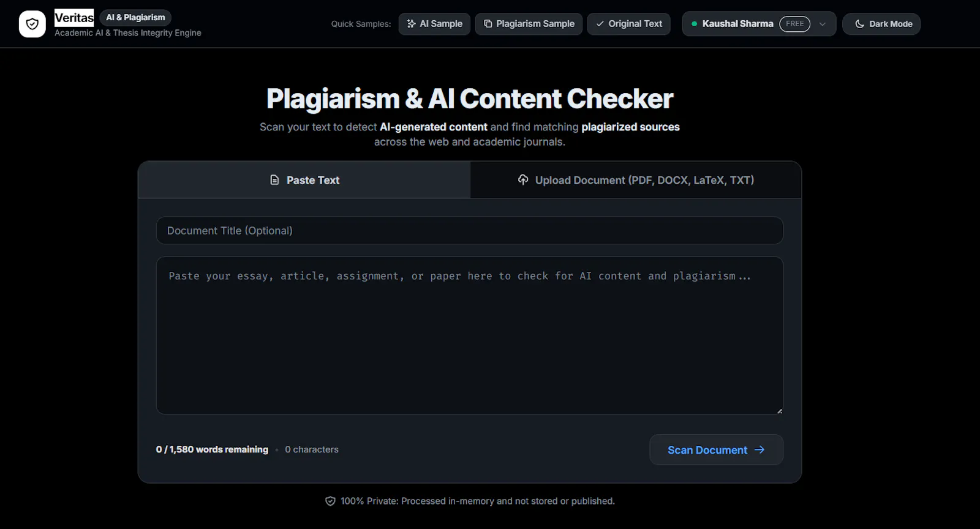Load the Original Text sample
Screen dimensions: 980x529
629,24
